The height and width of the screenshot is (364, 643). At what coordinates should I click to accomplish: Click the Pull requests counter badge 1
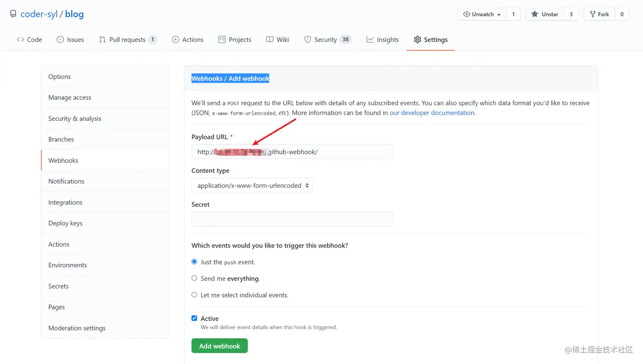tap(153, 40)
